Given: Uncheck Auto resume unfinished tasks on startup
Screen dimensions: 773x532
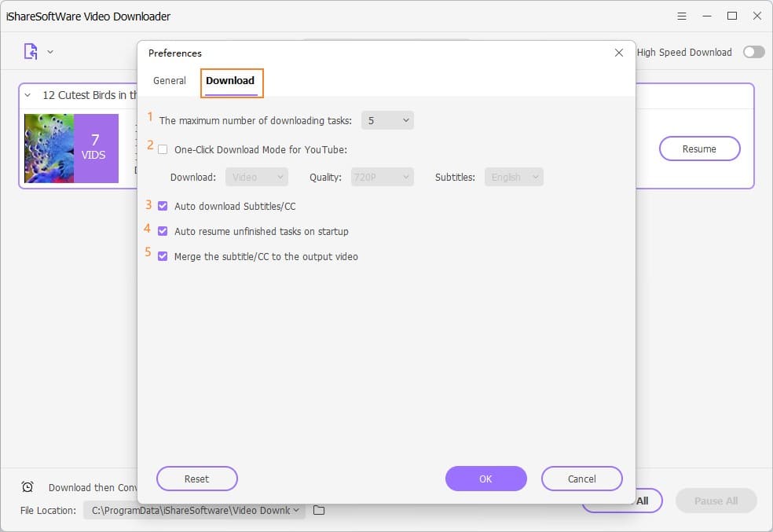Looking at the screenshot, I should click(x=163, y=231).
